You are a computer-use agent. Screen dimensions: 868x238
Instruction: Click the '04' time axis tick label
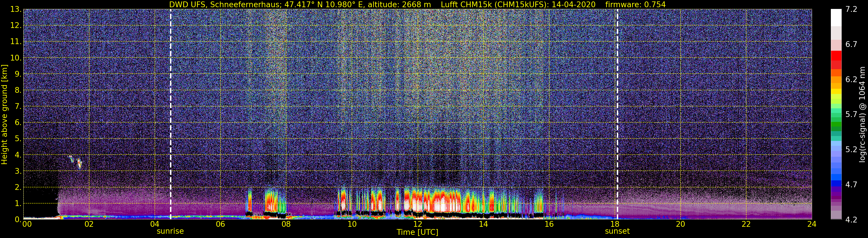tap(155, 224)
